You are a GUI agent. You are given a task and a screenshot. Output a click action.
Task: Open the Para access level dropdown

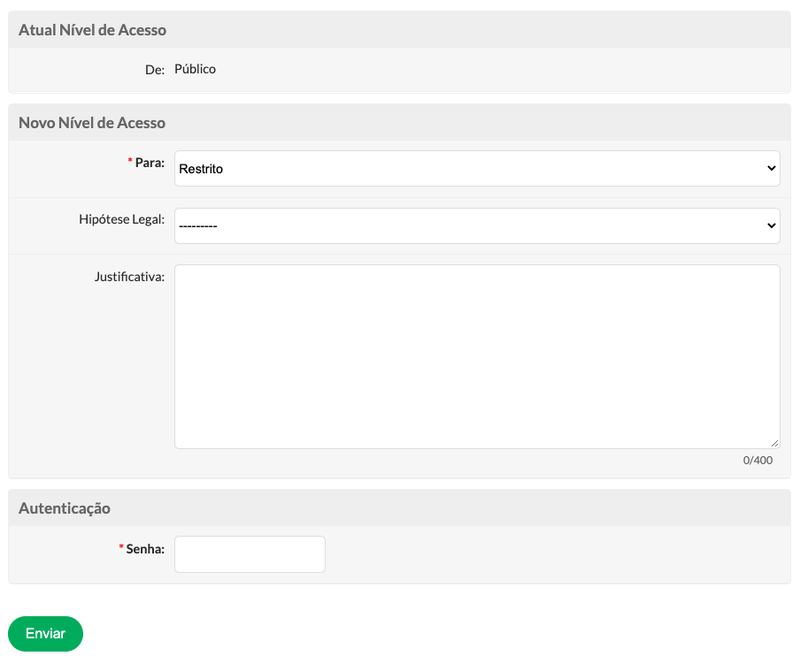(x=477, y=168)
